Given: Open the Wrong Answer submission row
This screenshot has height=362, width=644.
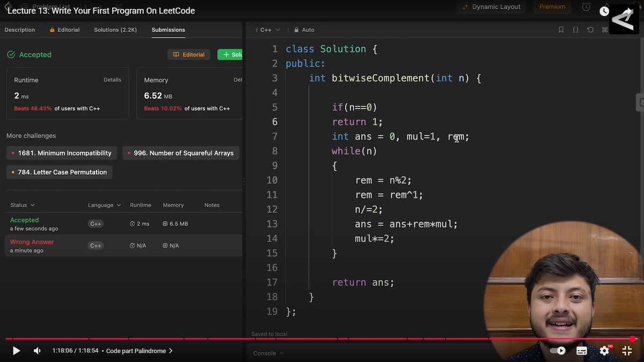Looking at the screenshot, I should pyautogui.click(x=123, y=246).
